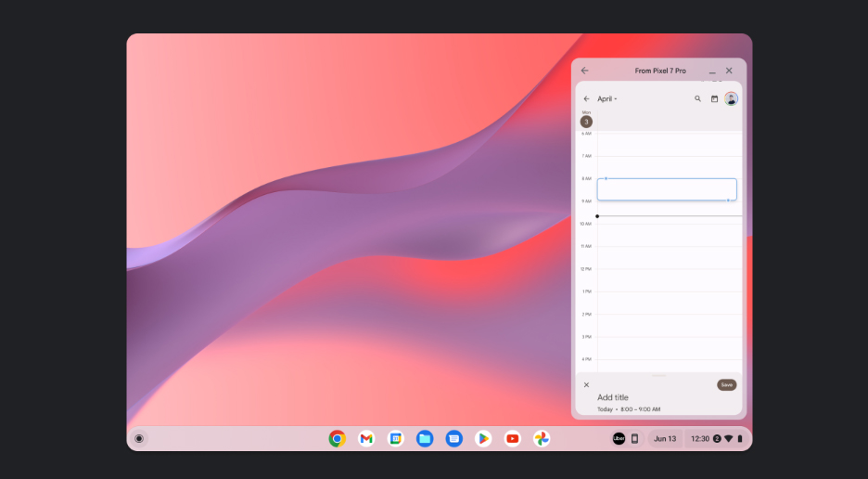Open the Today 8:00 – 9:00 AM time details
Screen dimensions: 868x479
tap(629, 409)
